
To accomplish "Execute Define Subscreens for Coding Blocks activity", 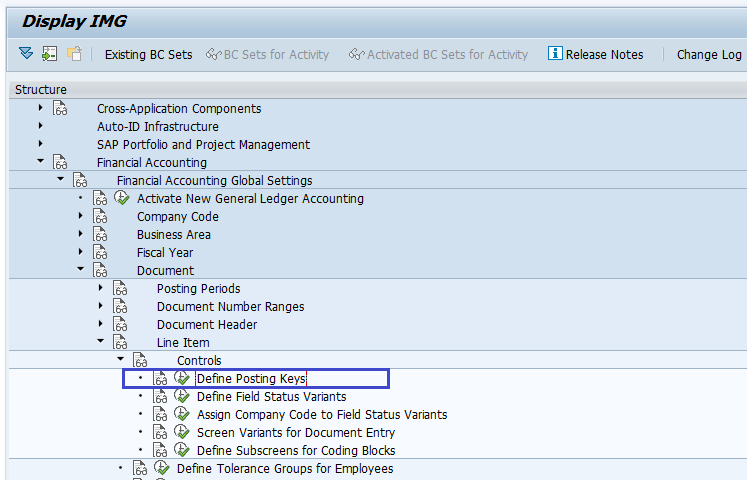I will pos(182,450).
